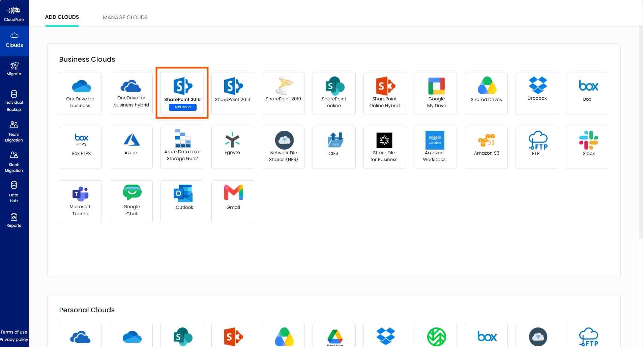Image resolution: width=644 pixels, height=347 pixels.
Task: Choose Azure Data Lake Storage Gen2
Action: 182,147
